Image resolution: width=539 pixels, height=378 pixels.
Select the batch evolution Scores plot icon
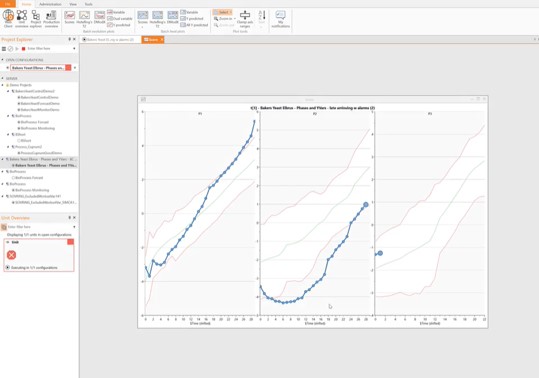click(69, 17)
